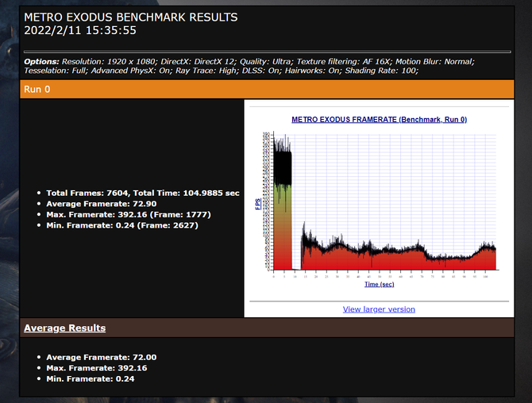Viewport: 532px width, 403px height.
Task: Click the 'FPS' vertical axis label
Action: pos(258,204)
